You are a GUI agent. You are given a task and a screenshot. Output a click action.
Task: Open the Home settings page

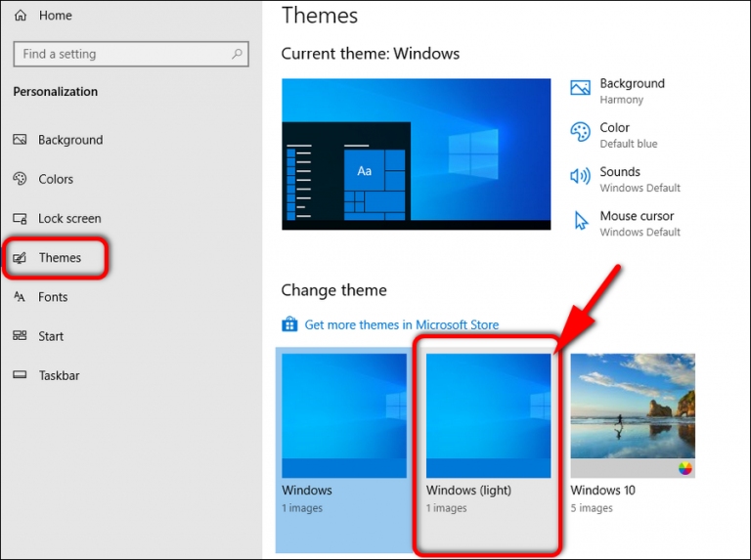pyautogui.click(x=55, y=16)
